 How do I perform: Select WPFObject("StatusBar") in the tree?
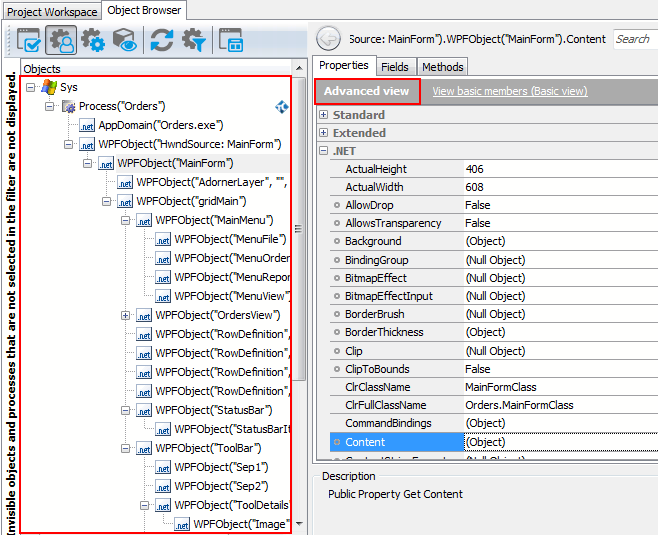point(213,410)
